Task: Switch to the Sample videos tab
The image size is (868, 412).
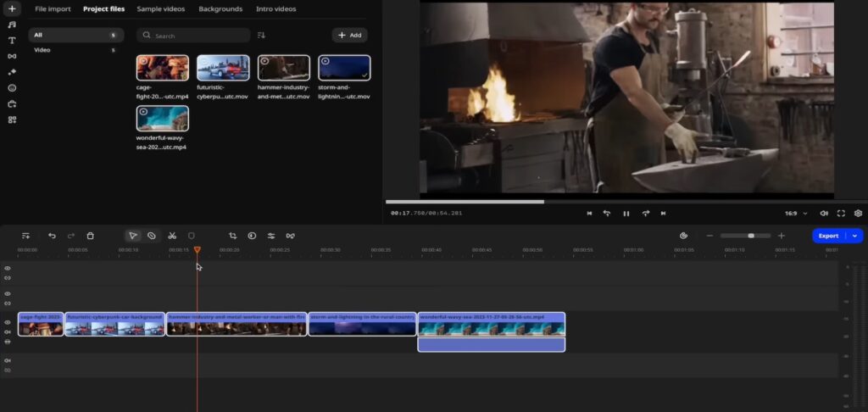Action: pyautogui.click(x=161, y=8)
